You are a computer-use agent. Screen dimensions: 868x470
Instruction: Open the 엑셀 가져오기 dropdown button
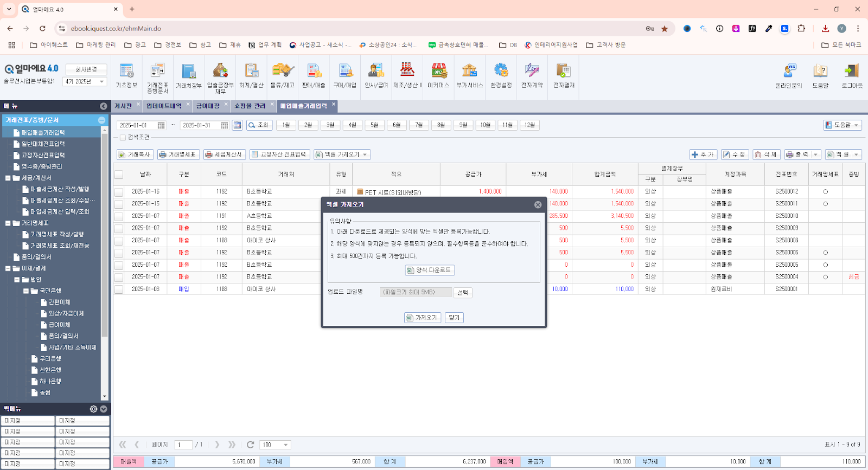pyautogui.click(x=342, y=154)
